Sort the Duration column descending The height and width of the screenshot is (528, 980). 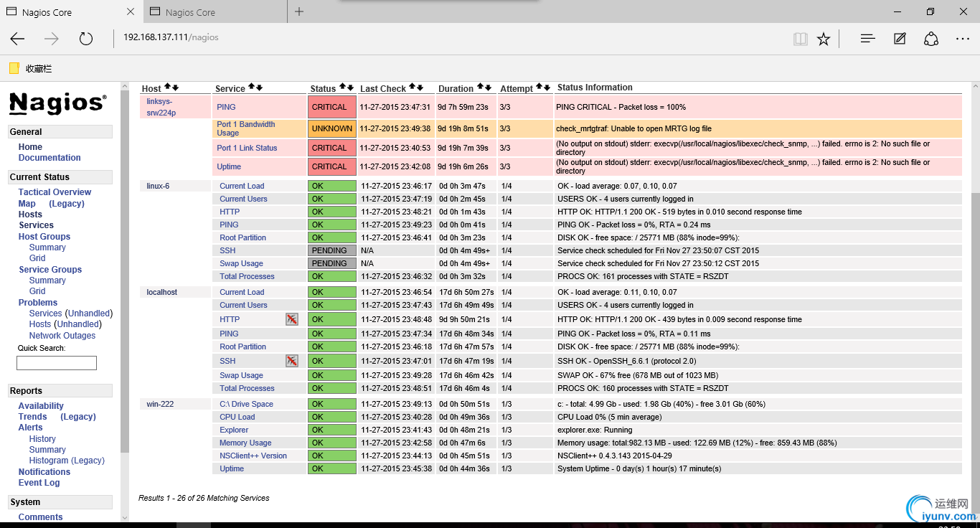point(488,88)
